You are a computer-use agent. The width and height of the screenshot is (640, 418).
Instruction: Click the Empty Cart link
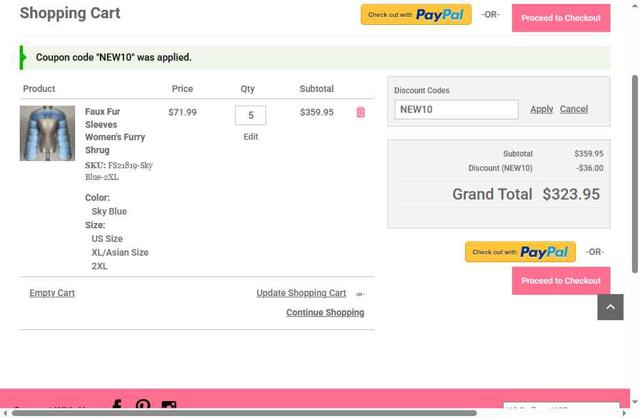pyautogui.click(x=52, y=293)
